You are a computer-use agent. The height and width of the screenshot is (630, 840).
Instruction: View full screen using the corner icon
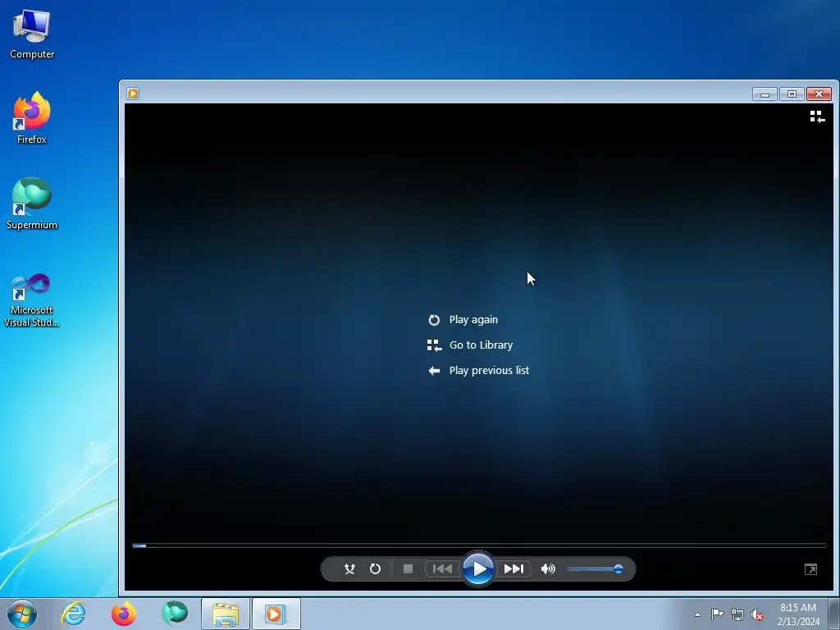tap(810, 569)
